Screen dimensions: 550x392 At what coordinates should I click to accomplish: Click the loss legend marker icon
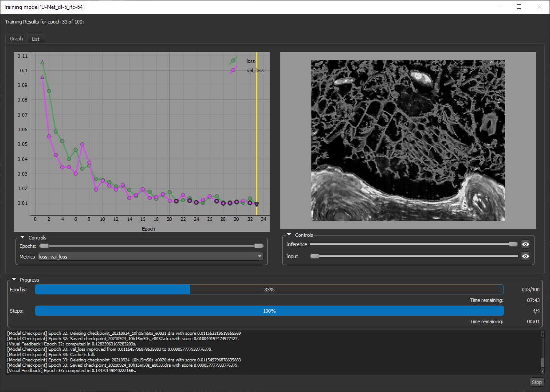coord(233,61)
